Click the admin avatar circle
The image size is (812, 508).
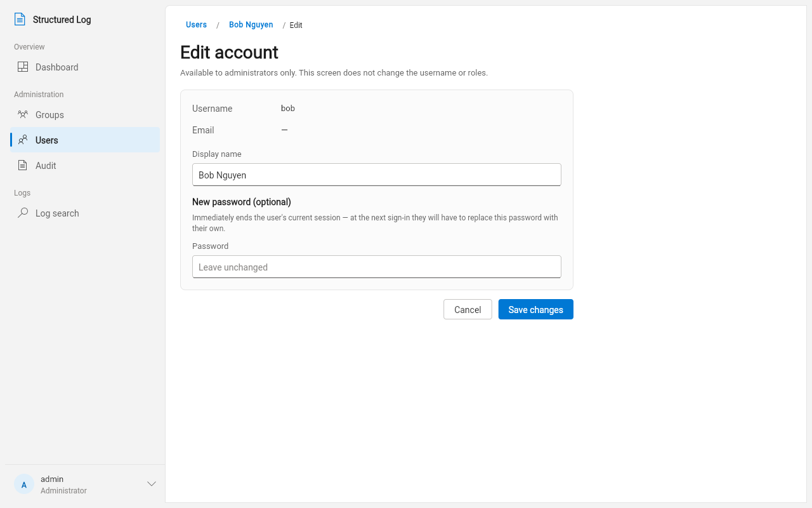(24, 485)
